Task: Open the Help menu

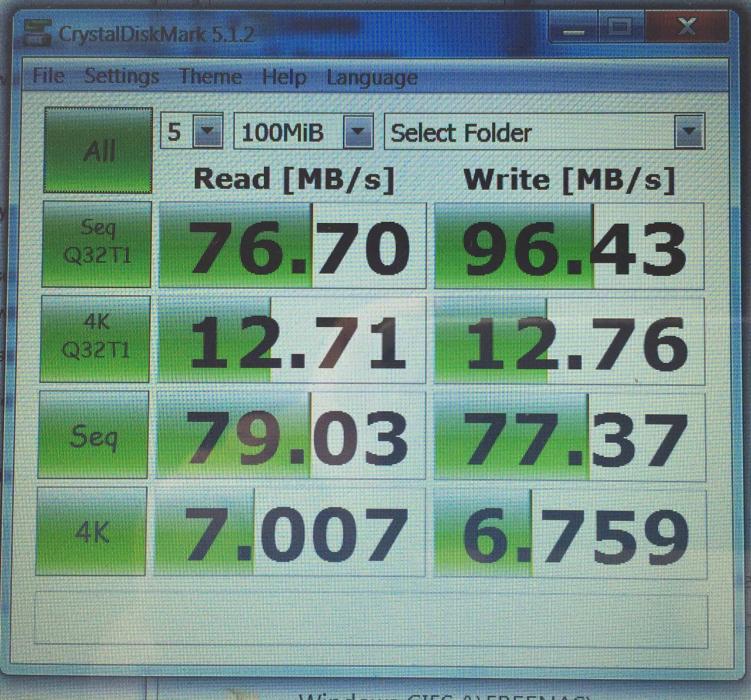Action: coord(284,77)
